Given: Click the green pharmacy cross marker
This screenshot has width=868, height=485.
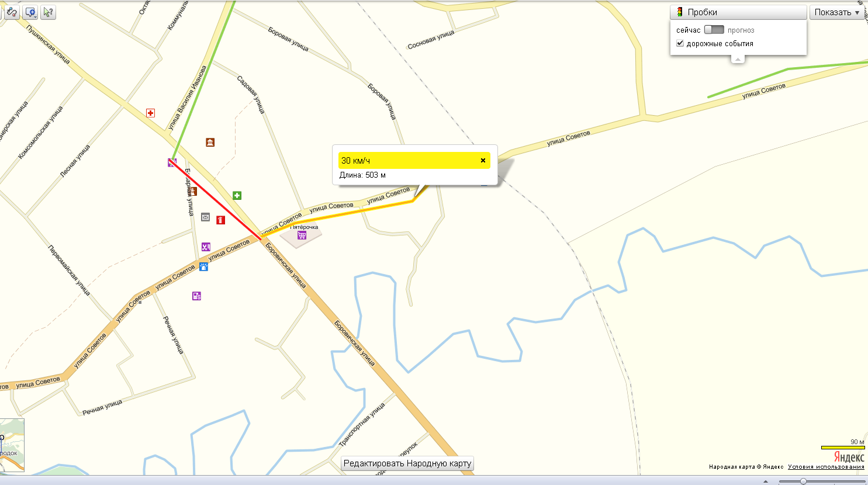Looking at the screenshot, I should pyautogui.click(x=237, y=196).
